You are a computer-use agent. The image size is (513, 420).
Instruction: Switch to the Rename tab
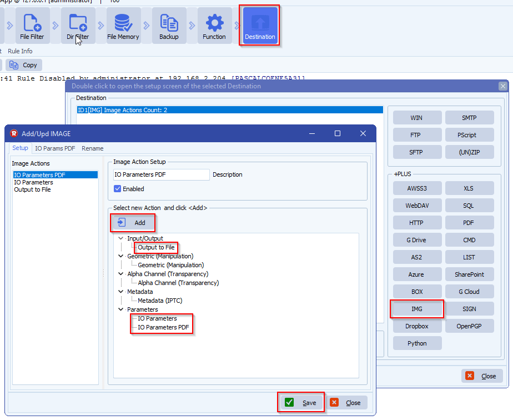[93, 148]
